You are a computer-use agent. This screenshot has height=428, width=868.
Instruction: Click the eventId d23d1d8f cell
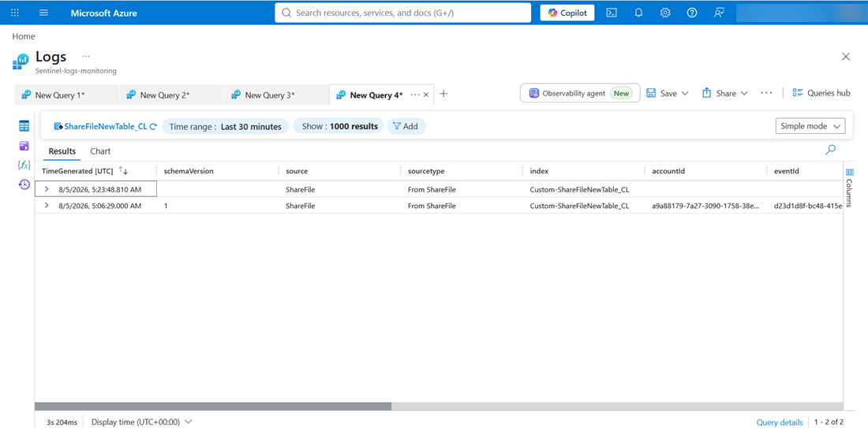[808, 206]
